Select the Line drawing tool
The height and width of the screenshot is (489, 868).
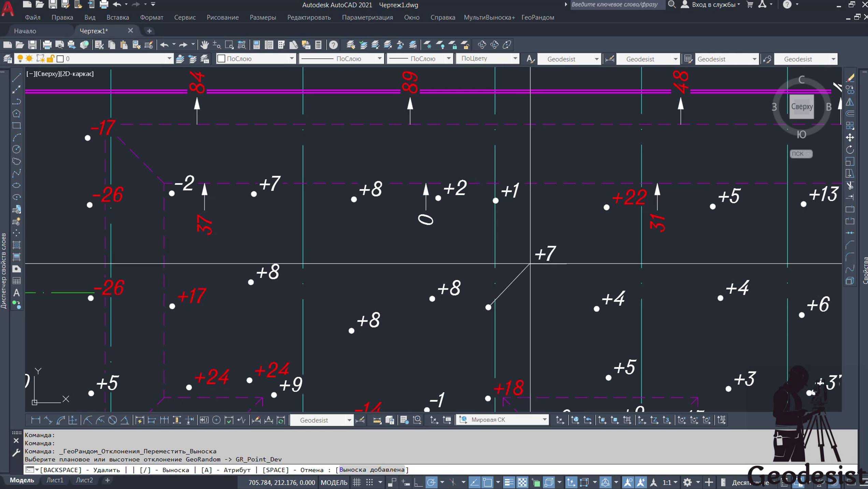[16, 77]
